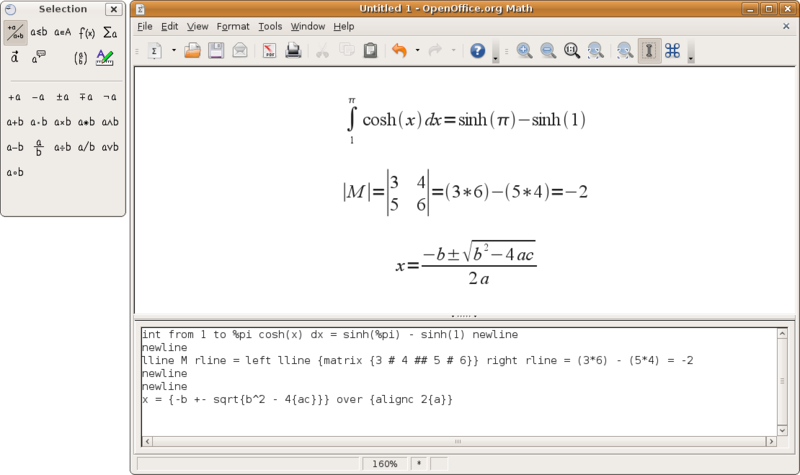Viewport: 800px width, 475px height.
Task: Insert the stacked a over b fraction
Action: tap(38, 147)
